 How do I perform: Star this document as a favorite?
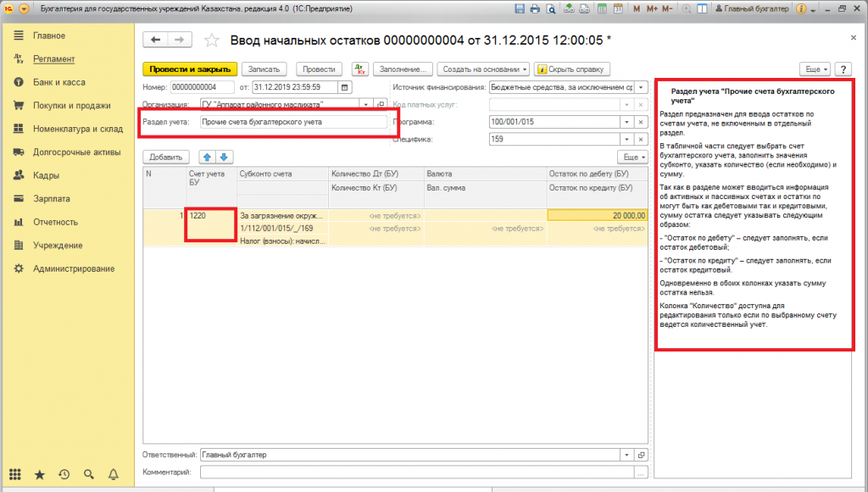coord(212,40)
